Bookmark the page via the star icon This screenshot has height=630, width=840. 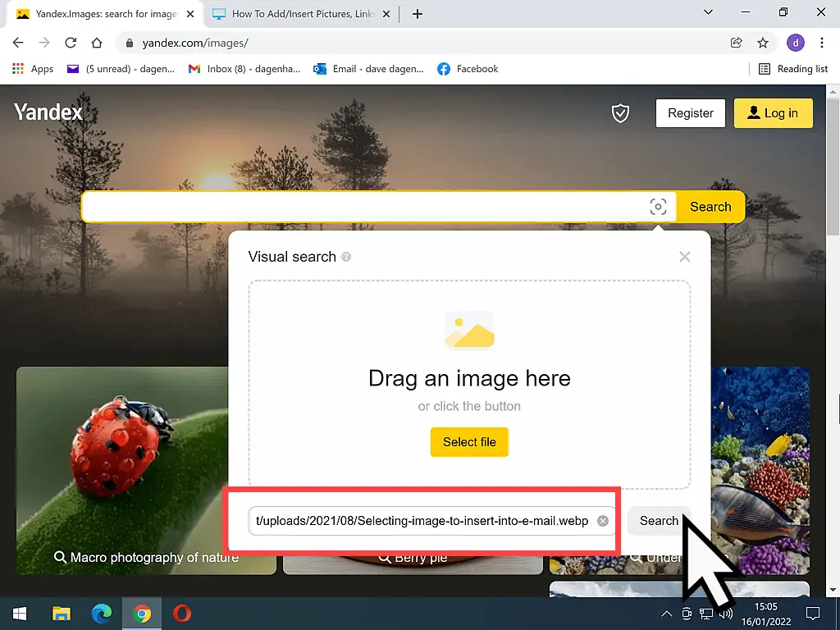coord(763,43)
